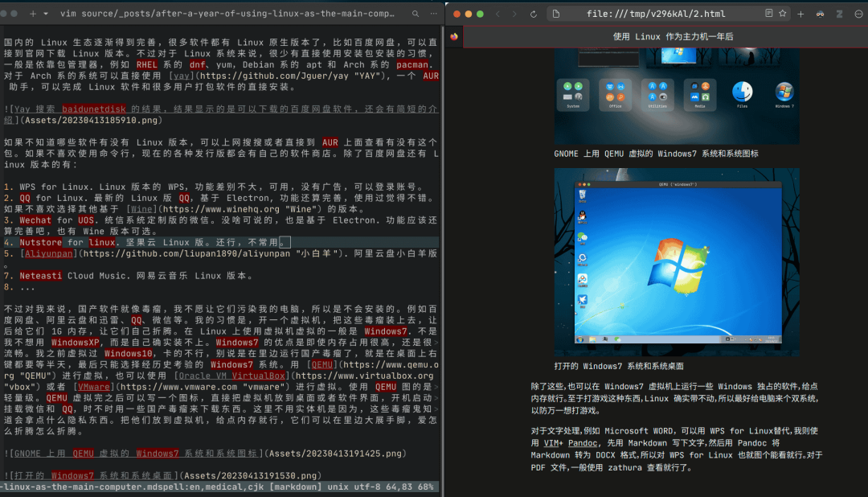Image resolution: width=868 pixels, height=497 pixels.
Task: Click the misspelled word baidunetdisk in vim
Action: click(x=93, y=109)
